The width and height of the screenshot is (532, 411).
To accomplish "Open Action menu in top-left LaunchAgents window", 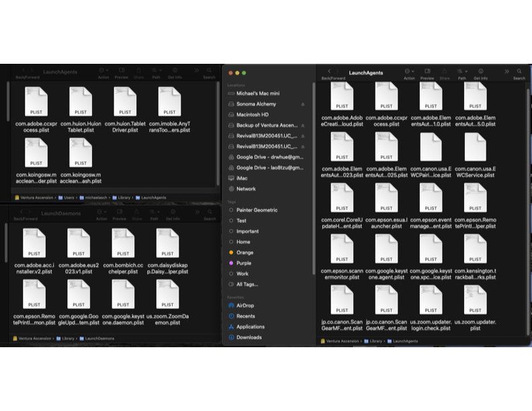I will (x=103, y=71).
